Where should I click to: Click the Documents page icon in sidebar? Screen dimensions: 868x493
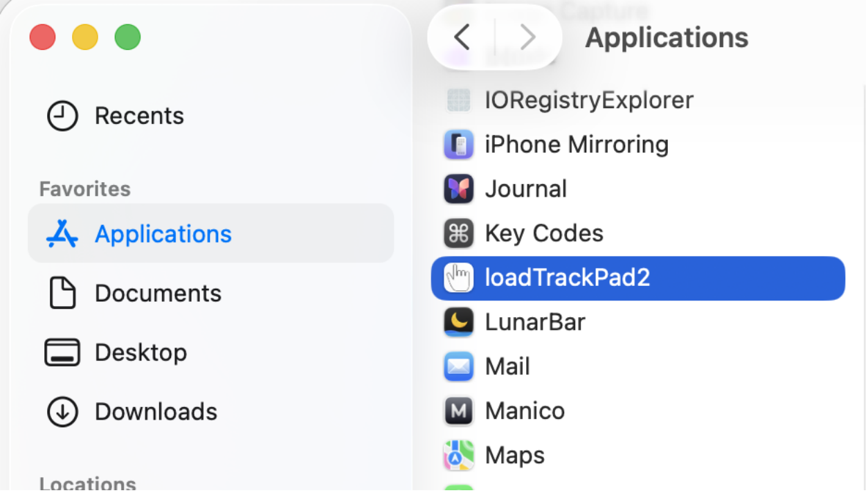point(62,293)
